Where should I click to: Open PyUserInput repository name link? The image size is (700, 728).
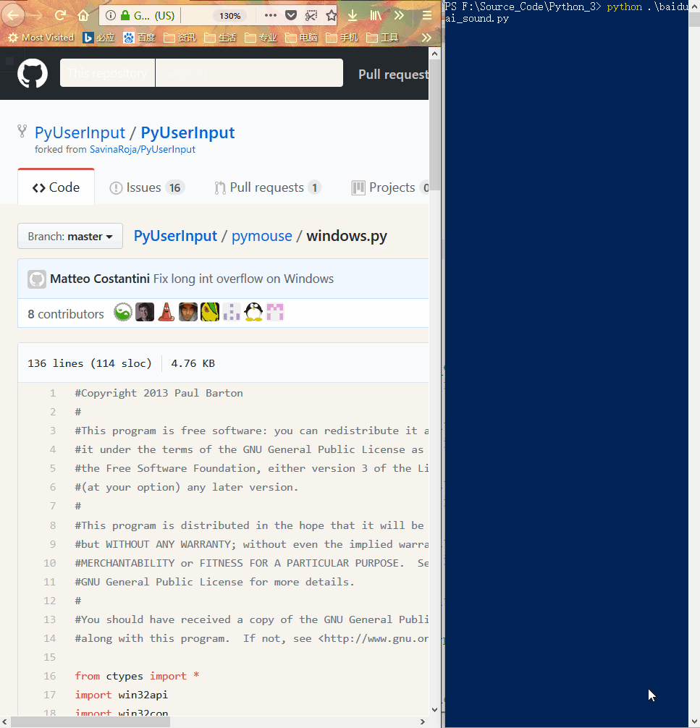coord(187,132)
